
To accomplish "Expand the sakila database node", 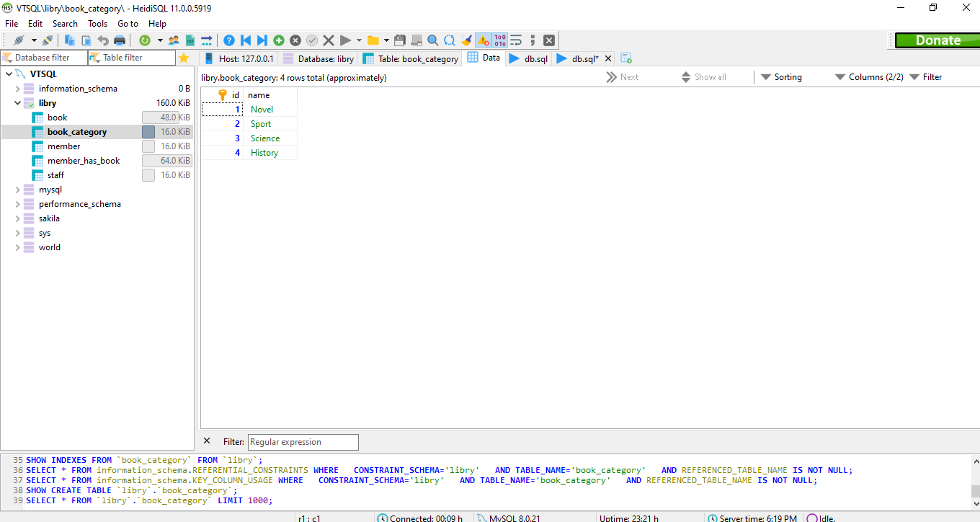I will coord(17,218).
